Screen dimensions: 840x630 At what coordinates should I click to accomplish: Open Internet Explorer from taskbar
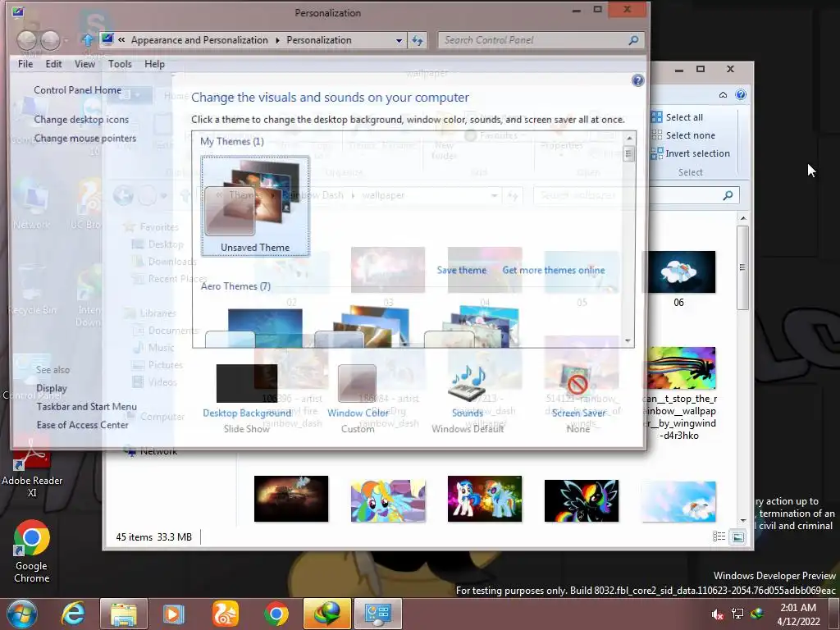(x=73, y=614)
